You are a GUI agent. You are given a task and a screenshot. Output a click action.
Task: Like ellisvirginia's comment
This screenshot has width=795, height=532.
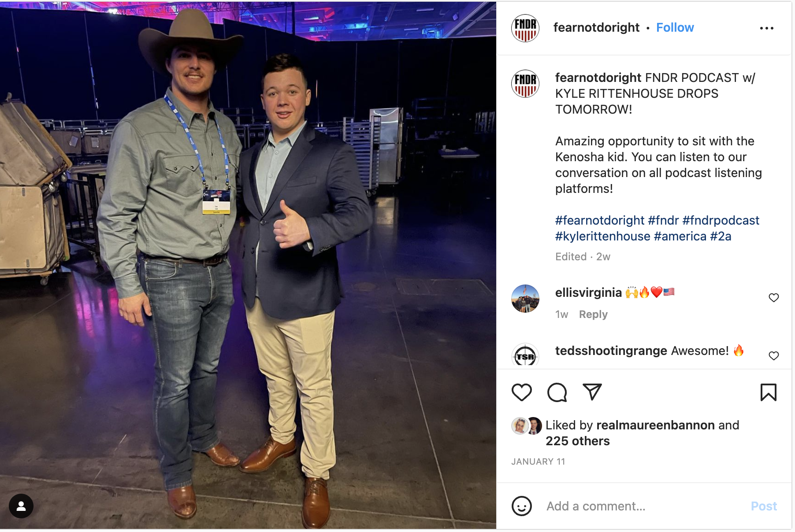(x=773, y=298)
